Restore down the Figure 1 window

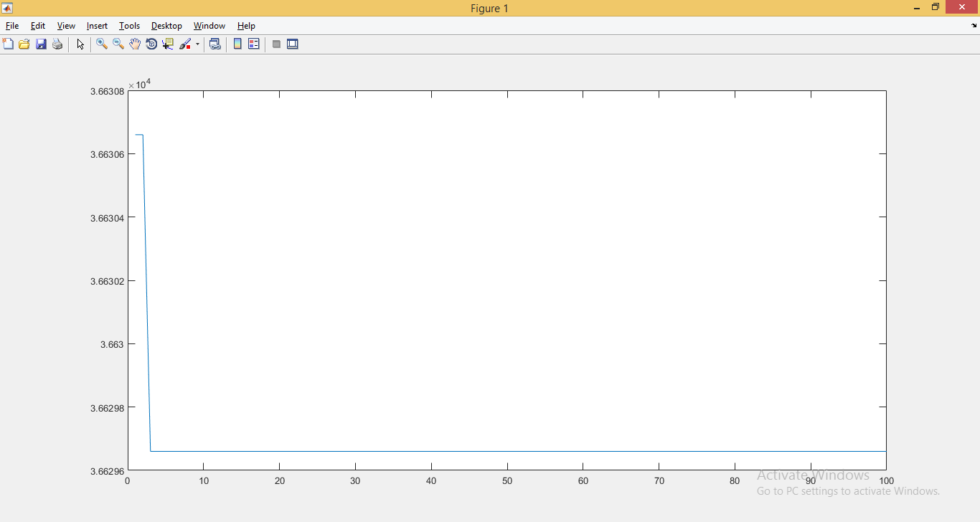coord(936,8)
